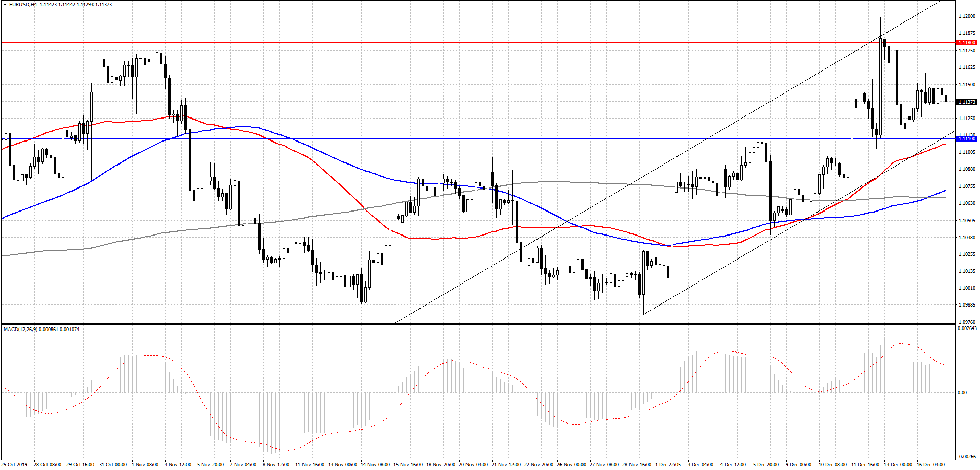Screen dimensions: 980x470
Task: Click the 1.10380 price axis label
Action: click(967, 238)
